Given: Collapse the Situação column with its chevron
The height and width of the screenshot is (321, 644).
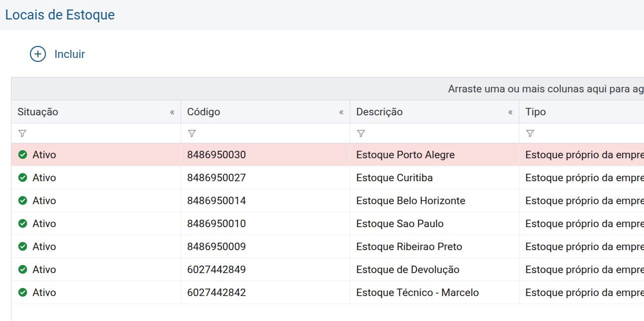Looking at the screenshot, I should [x=172, y=112].
